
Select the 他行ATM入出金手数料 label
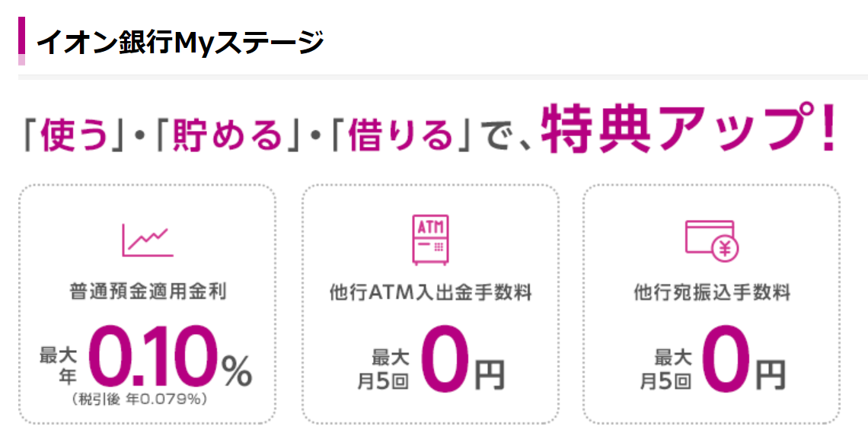pyautogui.click(x=431, y=292)
